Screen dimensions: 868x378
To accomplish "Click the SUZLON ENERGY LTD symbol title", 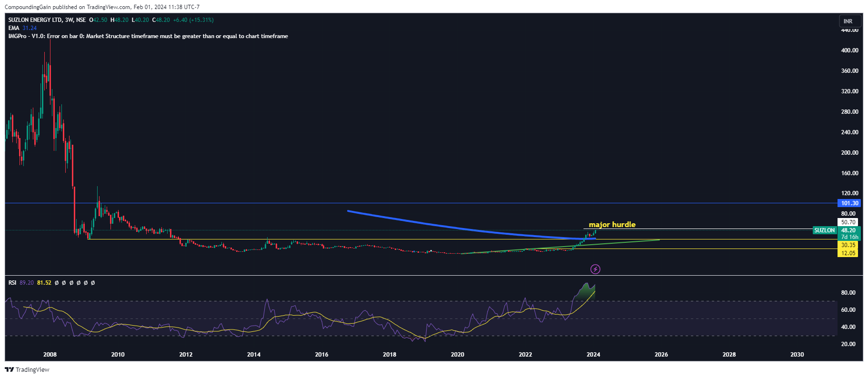I will 35,20.
